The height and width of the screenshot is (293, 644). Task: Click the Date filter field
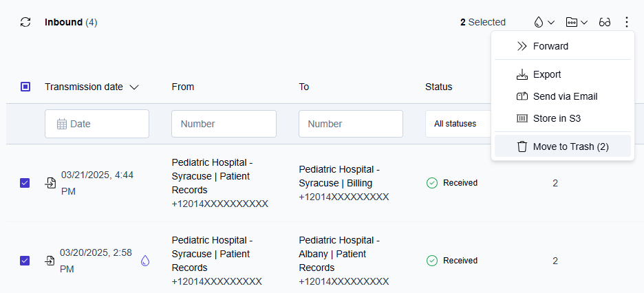click(x=97, y=124)
